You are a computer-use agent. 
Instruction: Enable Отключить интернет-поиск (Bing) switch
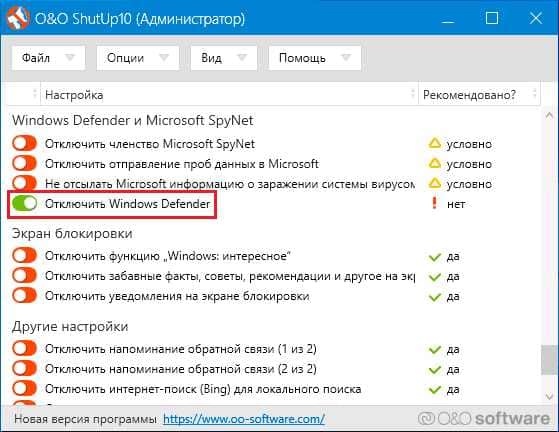click(24, 389)
